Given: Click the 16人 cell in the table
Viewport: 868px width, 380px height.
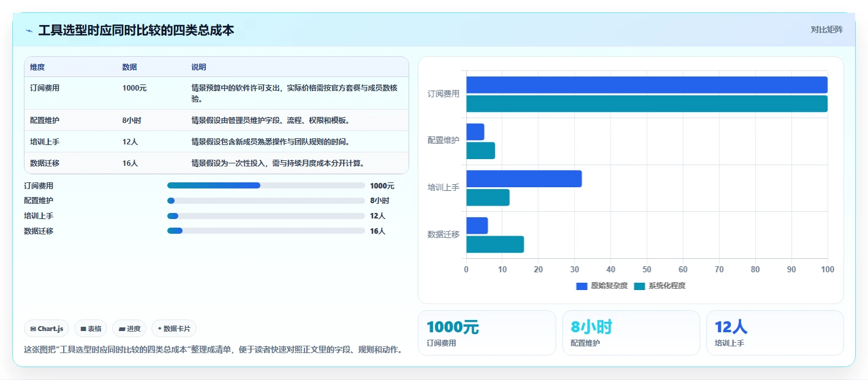Looking at the screenshot, I should (x=130, y=163).
